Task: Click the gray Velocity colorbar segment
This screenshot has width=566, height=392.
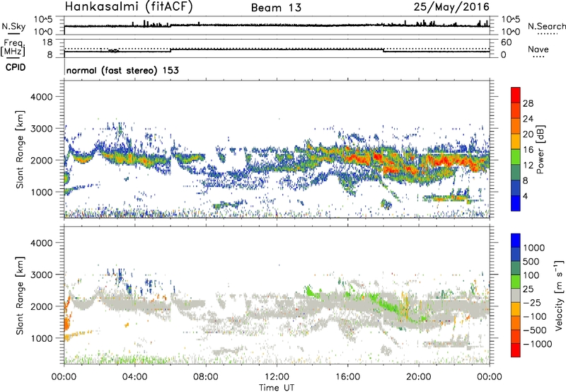Action: [516, 295]
